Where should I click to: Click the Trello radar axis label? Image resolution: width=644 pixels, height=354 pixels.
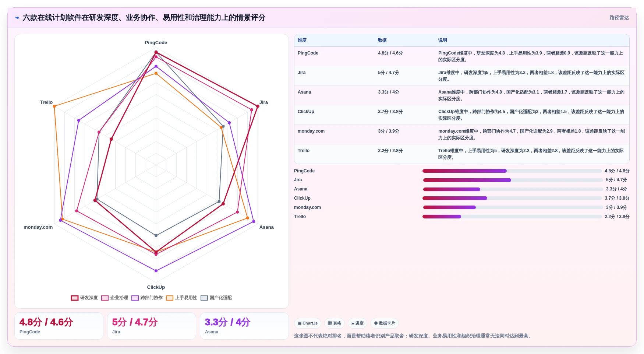coord(46,102)
